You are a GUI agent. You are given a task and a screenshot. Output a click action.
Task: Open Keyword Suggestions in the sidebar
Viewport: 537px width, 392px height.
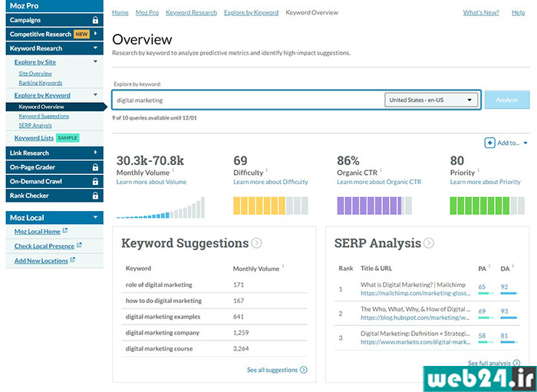[x=44, y=117]
